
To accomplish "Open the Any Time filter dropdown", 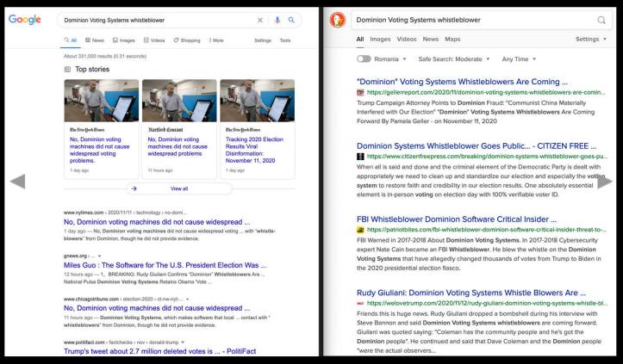I will click(x=518, y=59).
